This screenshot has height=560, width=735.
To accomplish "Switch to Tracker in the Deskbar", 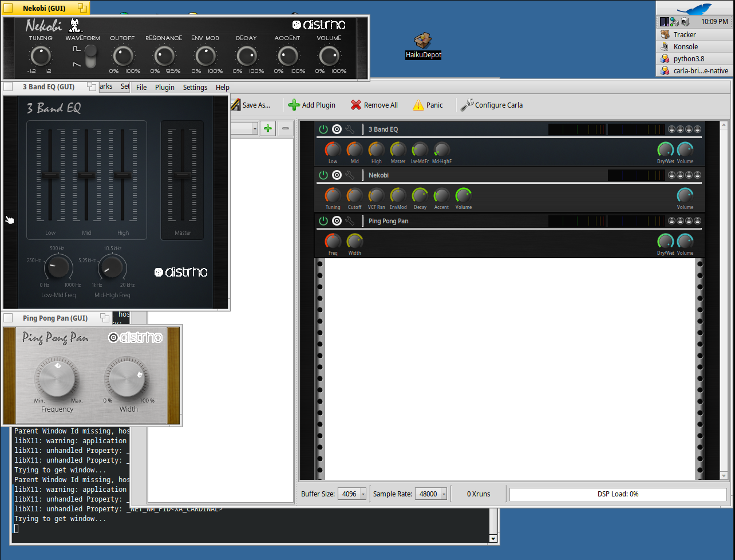I will point(694,34).
